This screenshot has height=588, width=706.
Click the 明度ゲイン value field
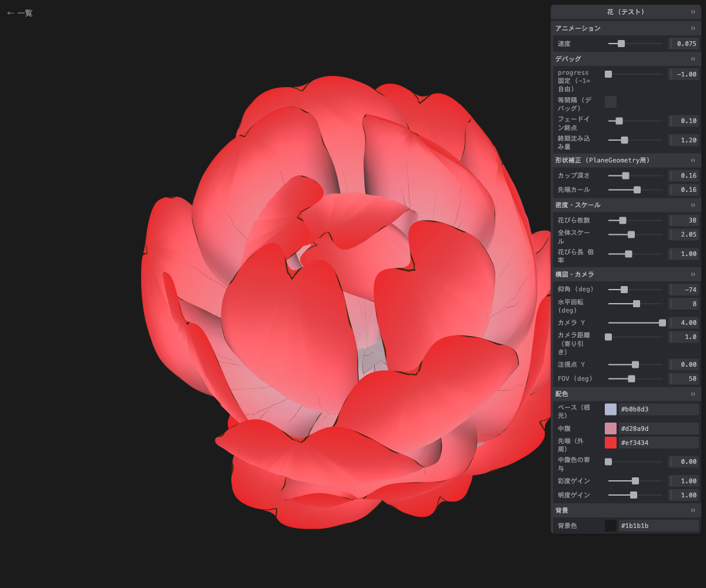(x=684, y=495)
